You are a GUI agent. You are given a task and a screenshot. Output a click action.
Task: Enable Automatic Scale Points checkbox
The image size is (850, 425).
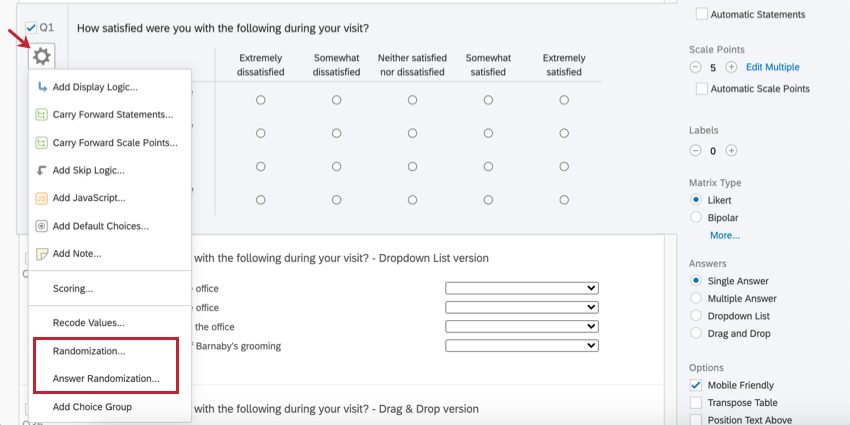coord(701,89)
